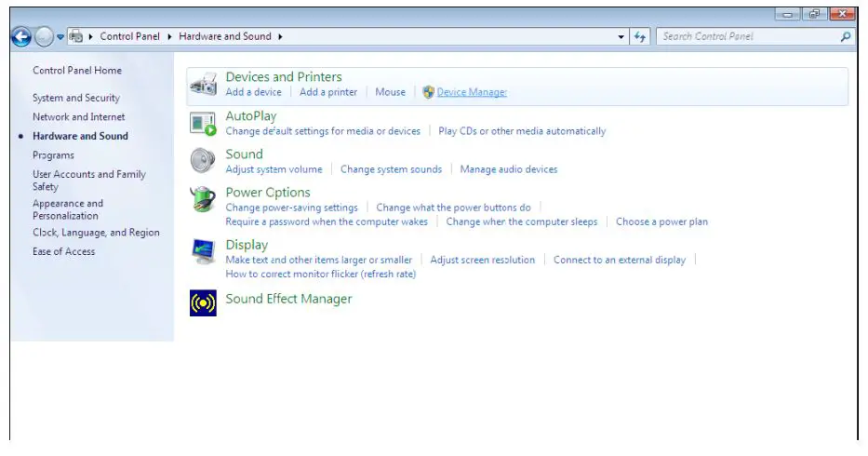
Task: Open Devices and Printers heading
Action: click(x=284, y=76)
